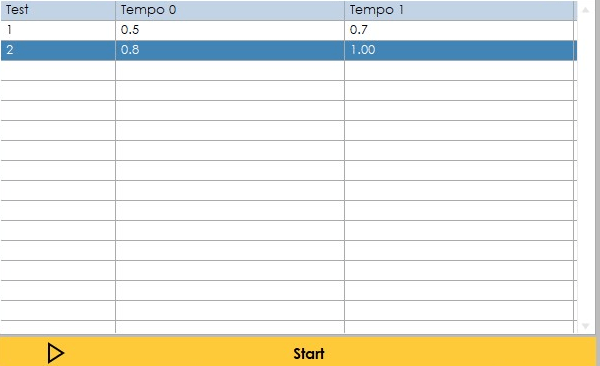Click the divider between Tempo 0 and Tempo 1 headers
The height and width of the screenshot is (366, 600).
[344, 10]
